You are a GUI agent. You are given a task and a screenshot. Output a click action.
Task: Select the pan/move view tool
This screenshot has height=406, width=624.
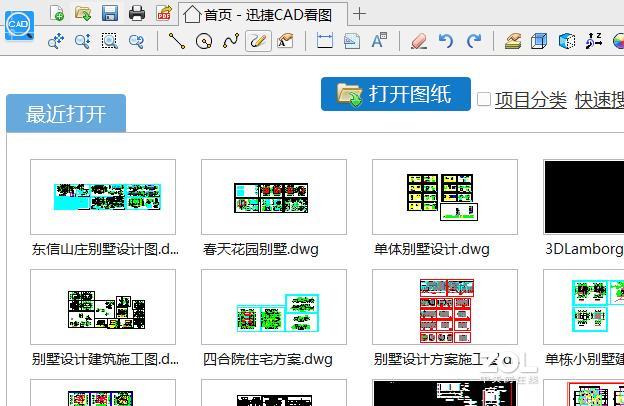[x=56, y=41]
